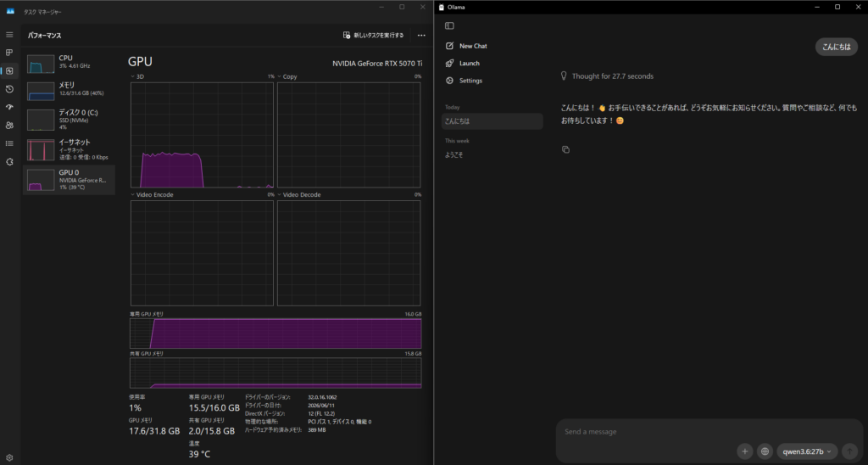Start a New Chat in Ollama
868x465 pixels.
(466, 46)
